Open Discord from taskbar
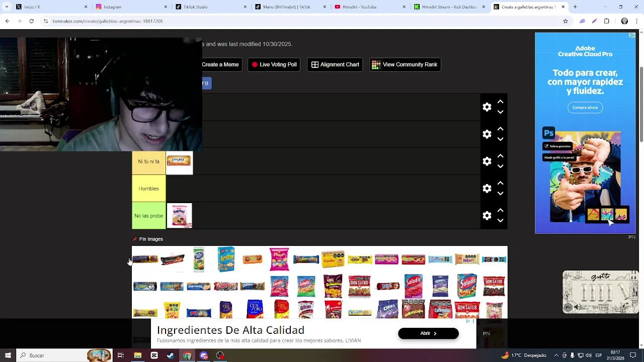 [204, 355]
